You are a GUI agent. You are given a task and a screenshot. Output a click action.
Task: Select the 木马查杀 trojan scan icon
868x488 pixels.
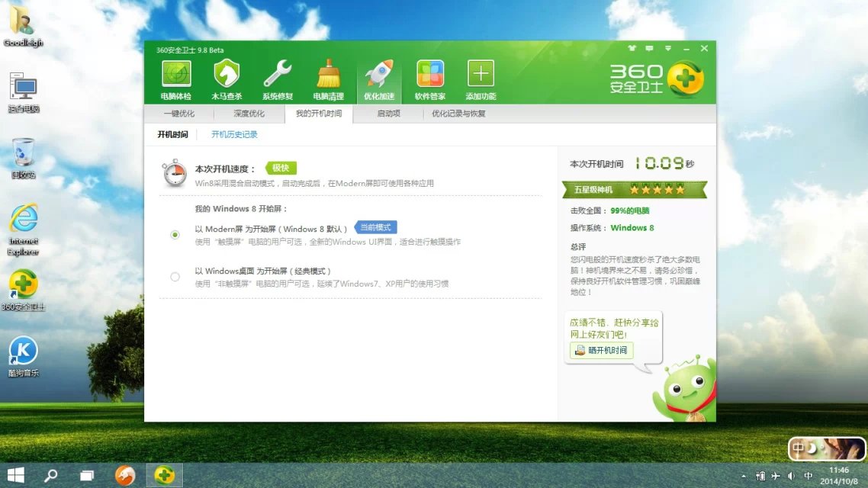[227, 80]
